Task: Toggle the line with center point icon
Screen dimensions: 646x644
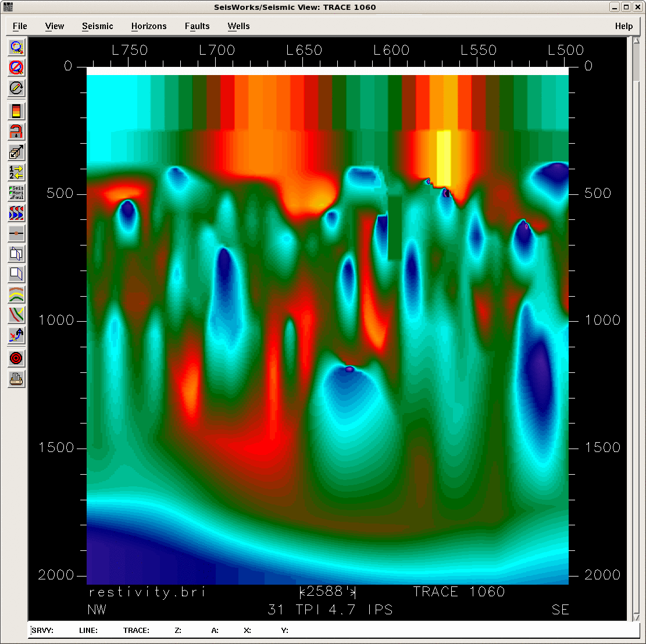Action: tap(16, 233)
